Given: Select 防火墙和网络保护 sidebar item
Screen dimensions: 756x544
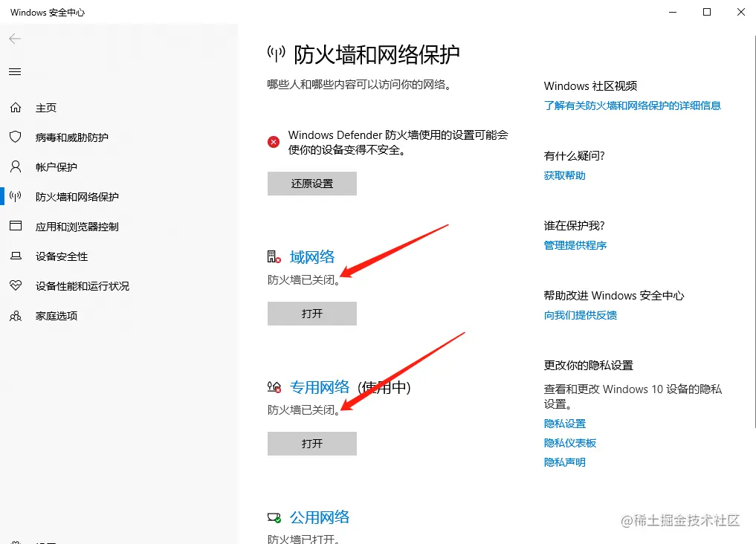Looking at the screenshot, I should pyautogui.click(x=77, y=197).
